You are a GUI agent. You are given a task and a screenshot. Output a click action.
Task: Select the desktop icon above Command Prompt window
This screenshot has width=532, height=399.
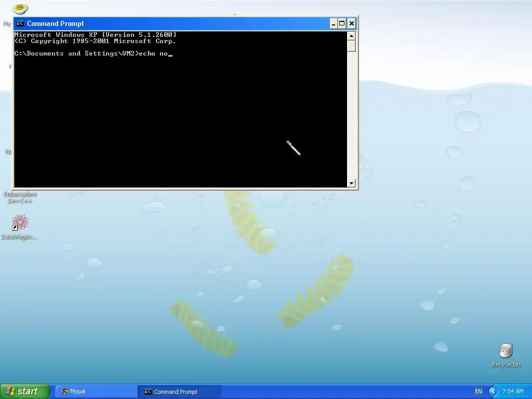click(x=20, y=8)
